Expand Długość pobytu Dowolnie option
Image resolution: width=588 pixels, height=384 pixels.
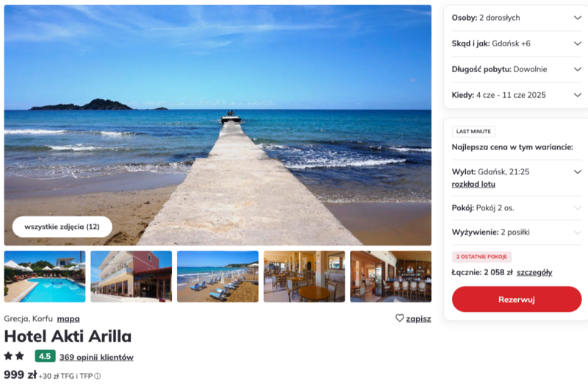point(517,69)
